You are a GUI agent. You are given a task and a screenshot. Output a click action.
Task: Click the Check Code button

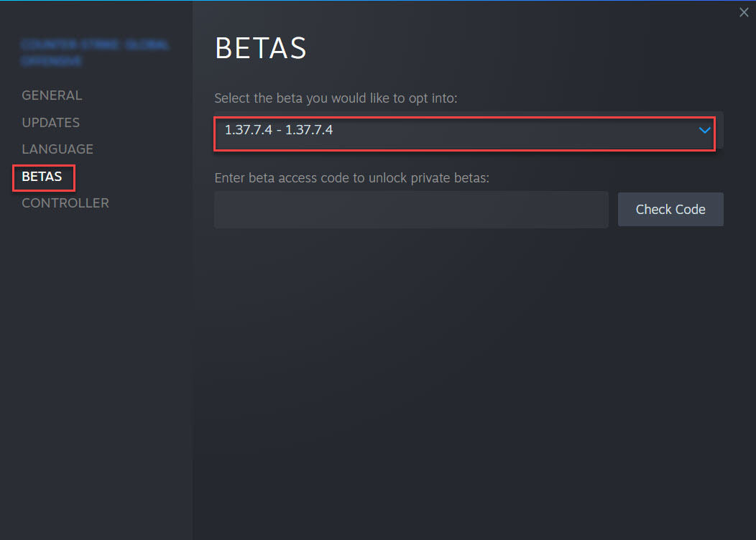(x=670, y=210)
